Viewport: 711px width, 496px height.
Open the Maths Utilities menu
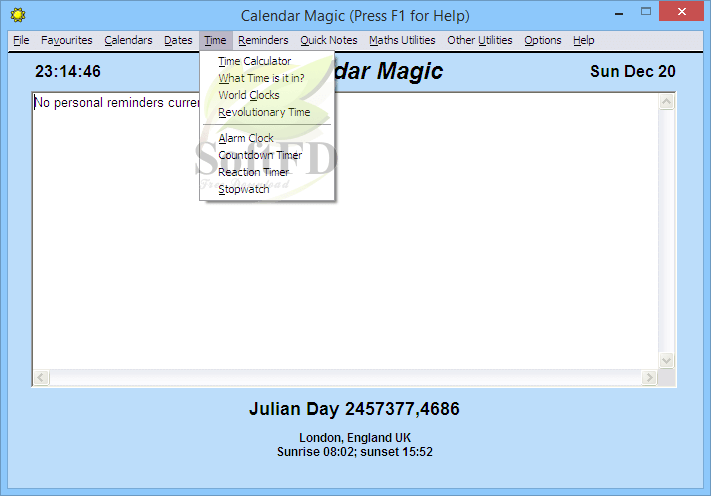coord(402,40)
